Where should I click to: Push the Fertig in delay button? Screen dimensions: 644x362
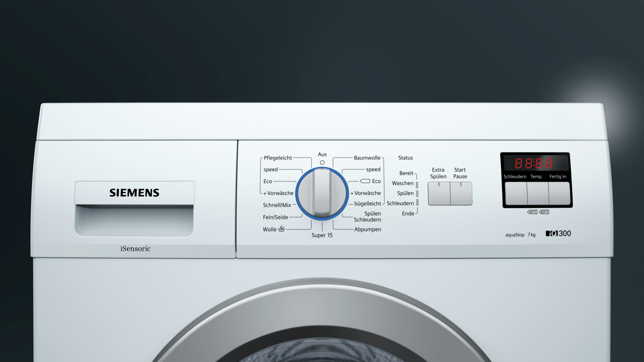559,193
